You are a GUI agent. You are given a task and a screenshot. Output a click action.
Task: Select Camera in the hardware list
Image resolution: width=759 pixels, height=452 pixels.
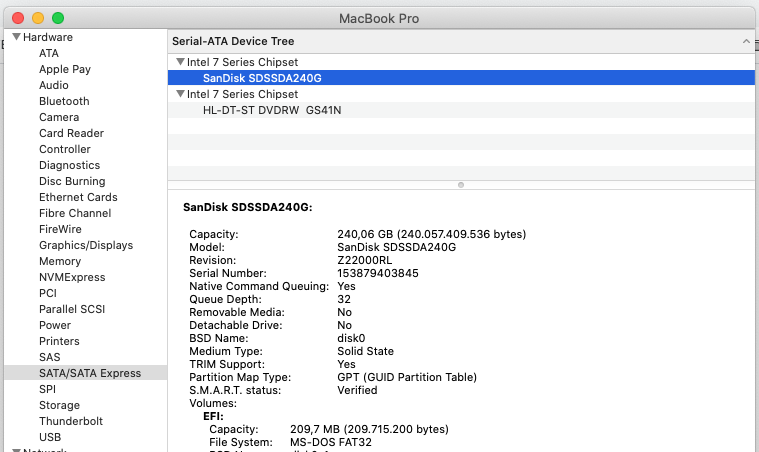click(59, 117)
